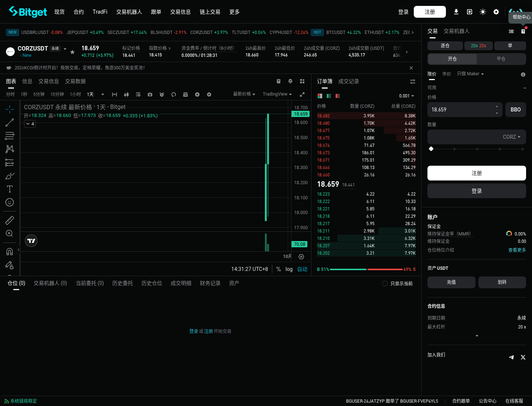Choose the ruler measure tool
Screen dimensions: 532x406
coord(10,220)
